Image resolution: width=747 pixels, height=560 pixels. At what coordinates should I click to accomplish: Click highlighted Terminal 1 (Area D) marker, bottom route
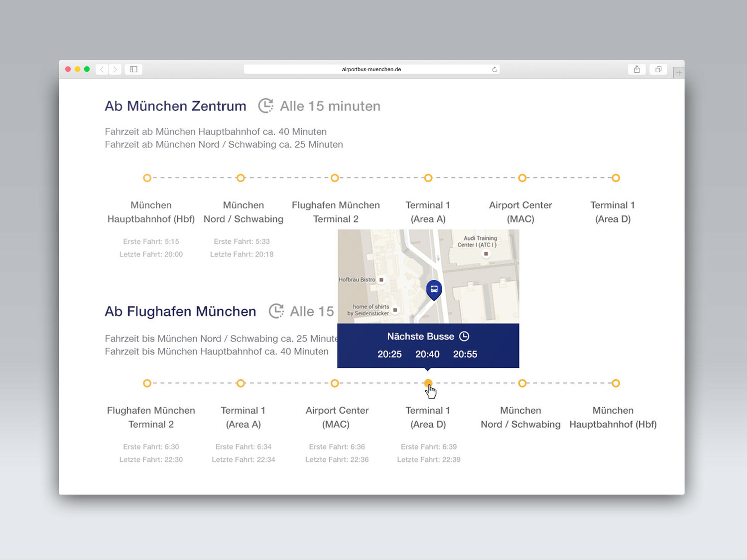coord(428,383)
